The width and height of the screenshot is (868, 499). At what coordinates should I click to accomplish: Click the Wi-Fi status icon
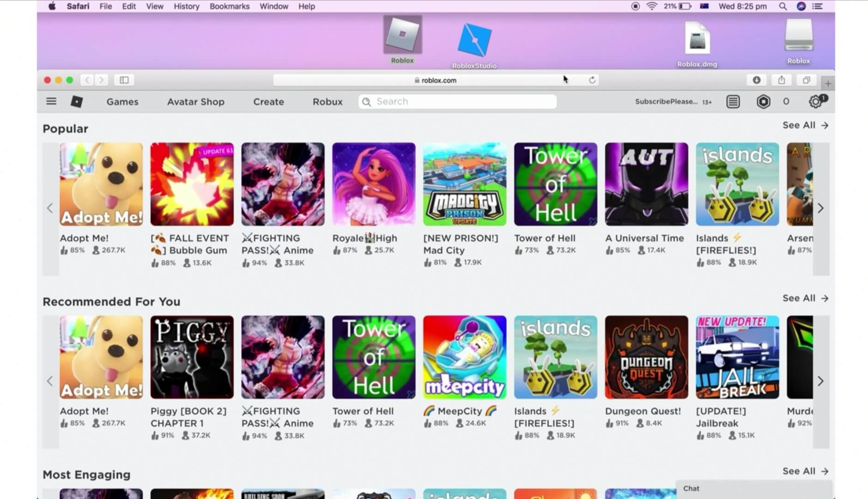point(651,6)
